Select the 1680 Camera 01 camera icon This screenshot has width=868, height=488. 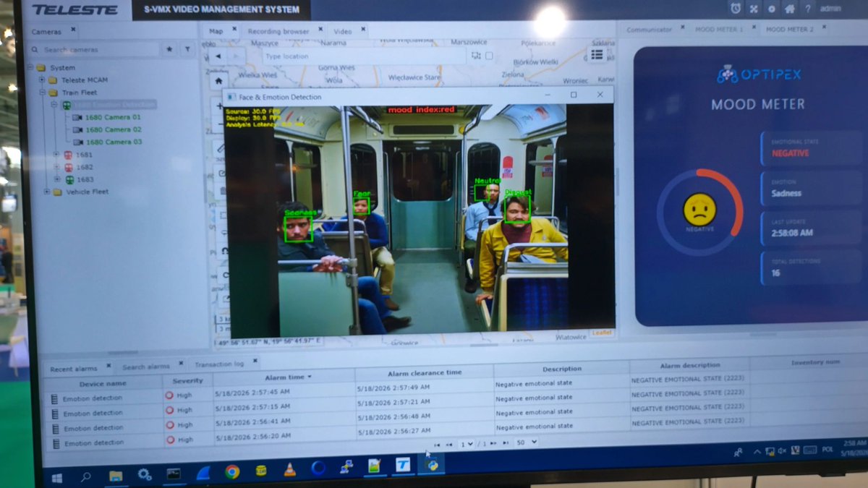[77, 117]
